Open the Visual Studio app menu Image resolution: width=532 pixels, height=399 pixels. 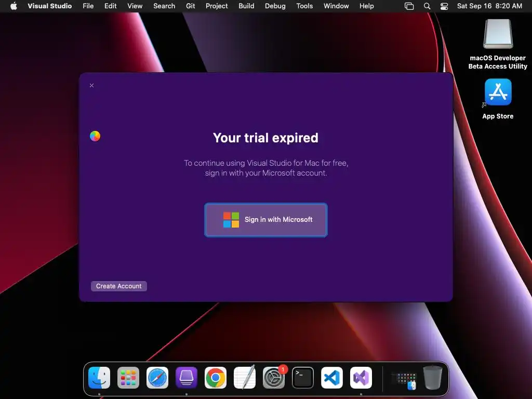(x=49, y=6)
